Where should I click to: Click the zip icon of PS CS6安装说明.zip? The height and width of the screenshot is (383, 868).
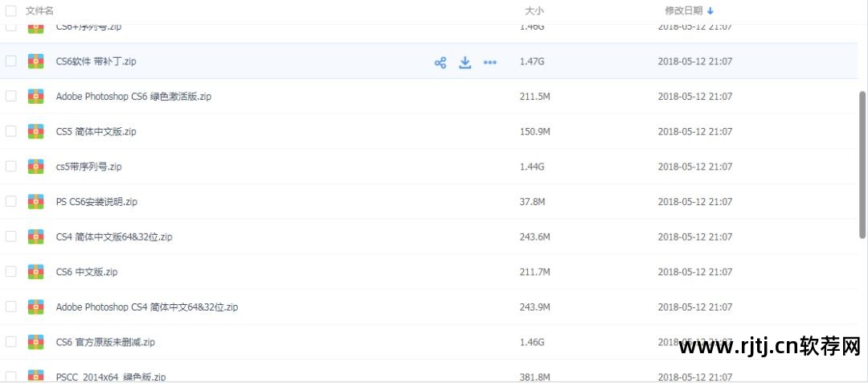tap(36, 202)
